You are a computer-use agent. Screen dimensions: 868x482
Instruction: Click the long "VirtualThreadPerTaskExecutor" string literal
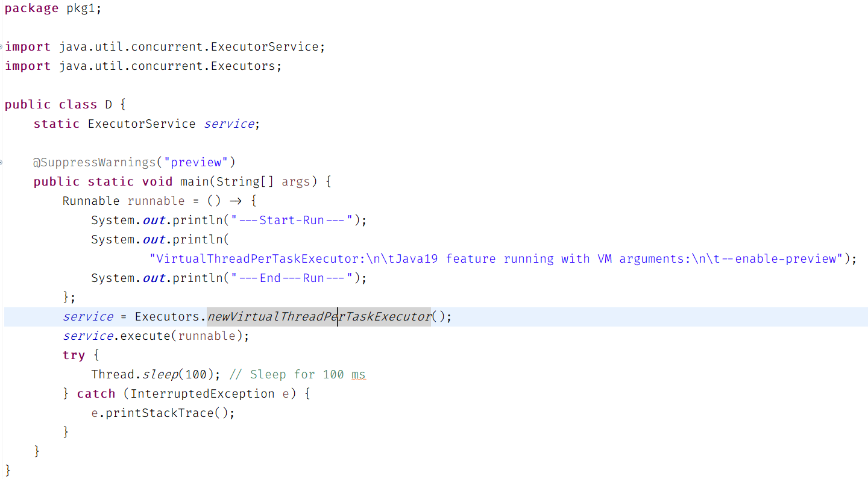click(496, 259)
